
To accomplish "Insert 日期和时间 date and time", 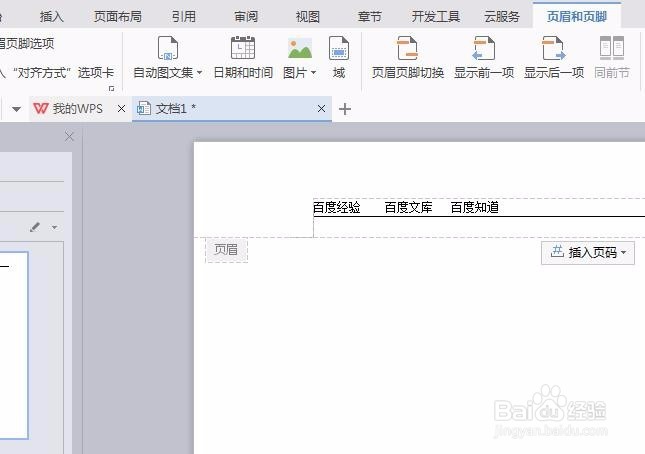I will tap(243, 58).
